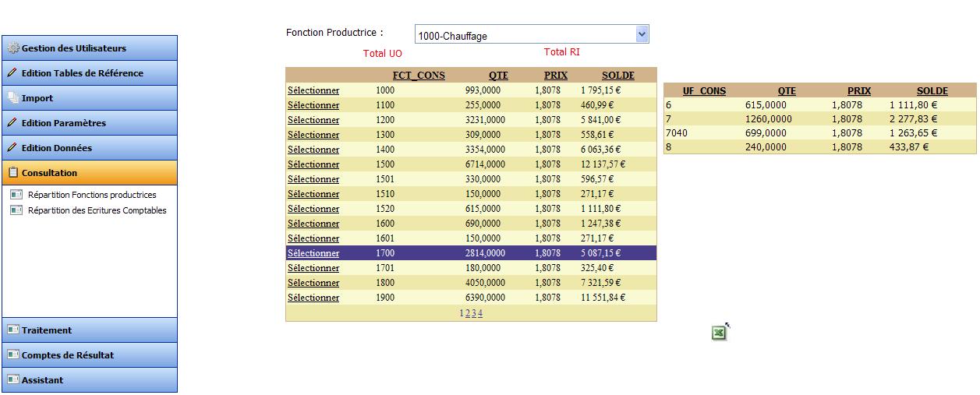Image resolution: width=980 pixels, height=395 pixels.
Task: Click the Import documents icon
Action: [12, 98]
